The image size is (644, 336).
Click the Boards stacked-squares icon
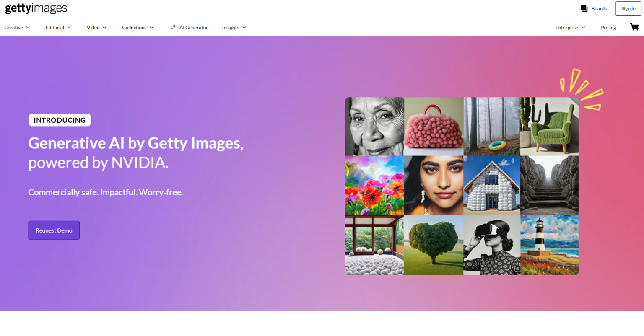584,8
